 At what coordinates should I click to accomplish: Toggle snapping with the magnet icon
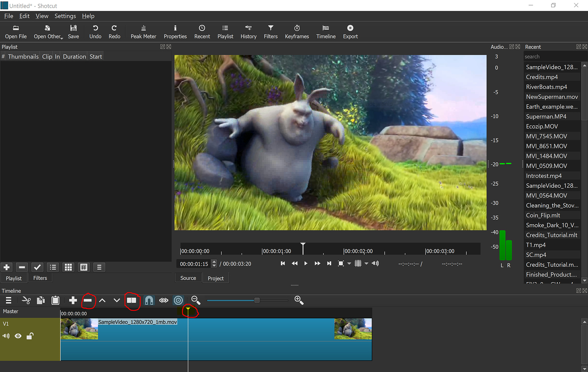(x=149, y=300)
